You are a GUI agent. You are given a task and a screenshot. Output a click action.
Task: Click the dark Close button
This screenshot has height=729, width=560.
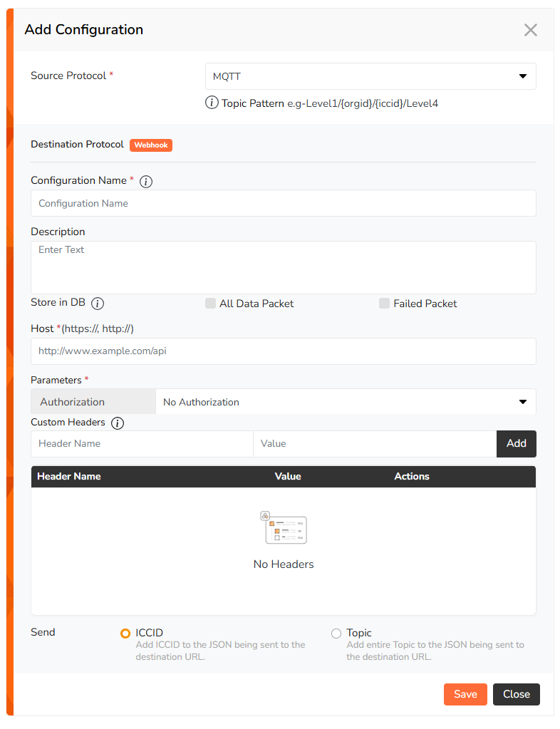[x=516, y=694]
